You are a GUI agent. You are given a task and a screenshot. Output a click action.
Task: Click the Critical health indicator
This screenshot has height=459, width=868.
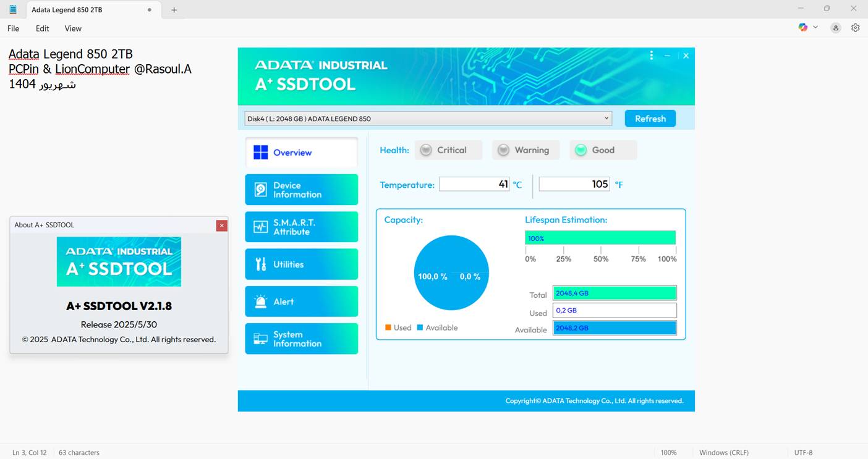click(x=448, y=150)
